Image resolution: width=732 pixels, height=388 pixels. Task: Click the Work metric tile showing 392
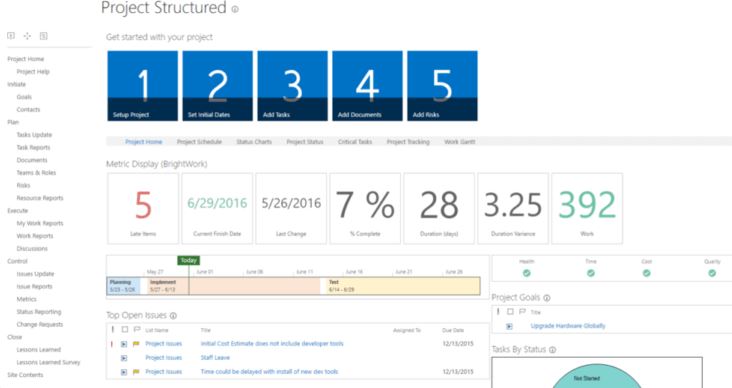pyautogui.click(x=587, y=208)
